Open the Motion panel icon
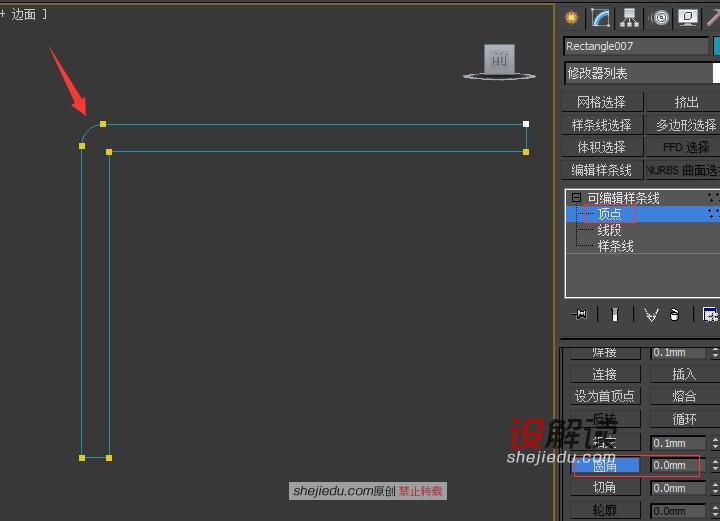The height and width of the screenshot is (521, 720). [x=659, y=17]
